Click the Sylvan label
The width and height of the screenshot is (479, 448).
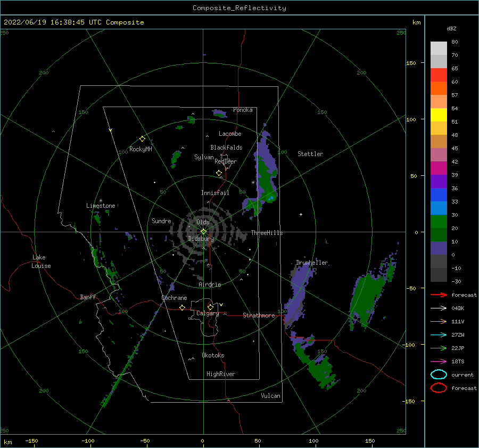(x=204, y=157)
